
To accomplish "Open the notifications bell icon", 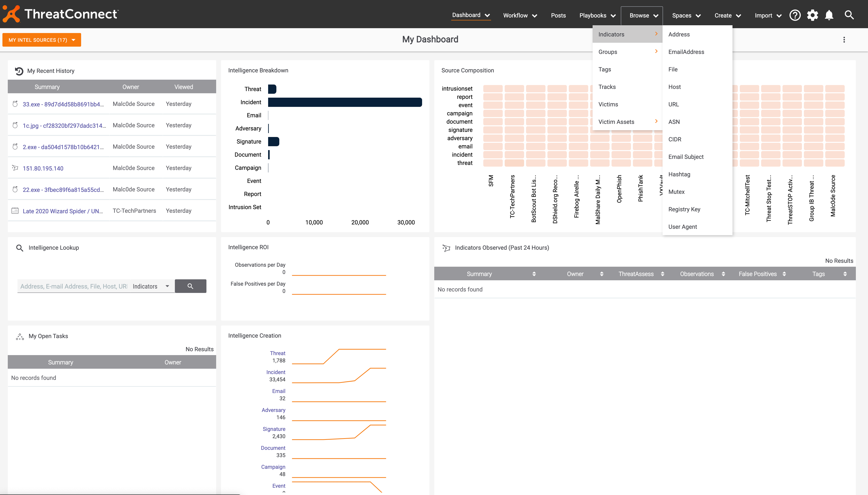I will 829,15.
